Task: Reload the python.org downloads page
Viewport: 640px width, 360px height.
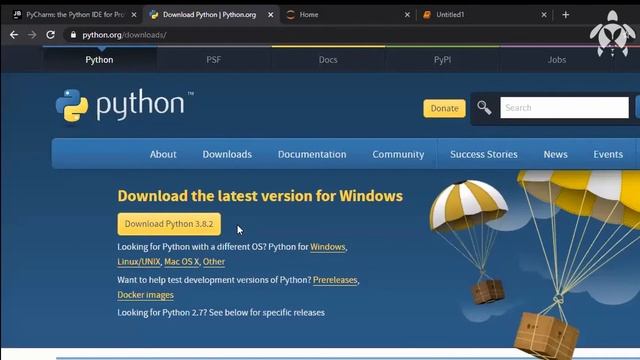Action: tap(50, 35)
